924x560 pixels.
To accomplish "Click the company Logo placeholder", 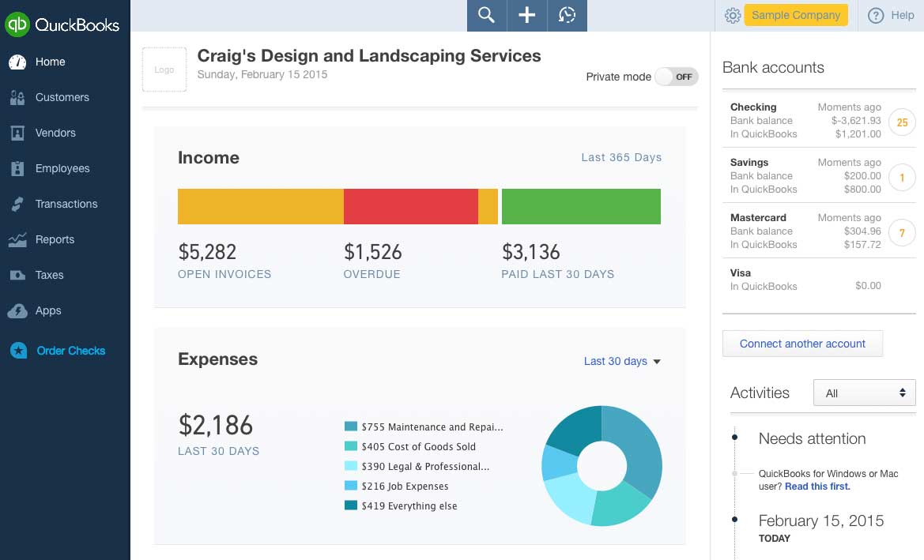I will click(164, 70).
